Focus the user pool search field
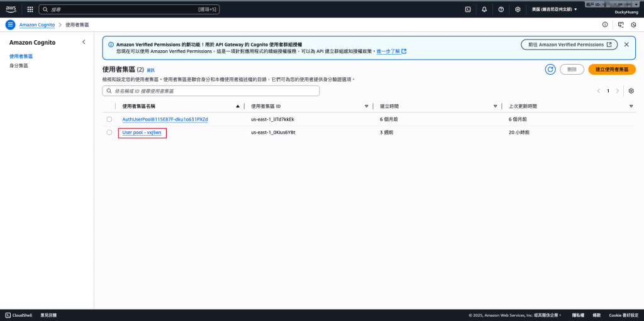644x321 pixels. coord(211,90)
